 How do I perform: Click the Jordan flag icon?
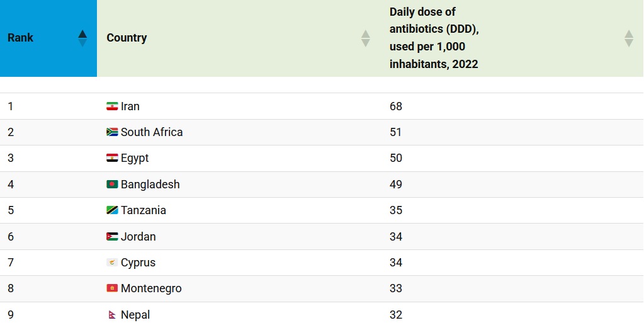coord(112,237)
